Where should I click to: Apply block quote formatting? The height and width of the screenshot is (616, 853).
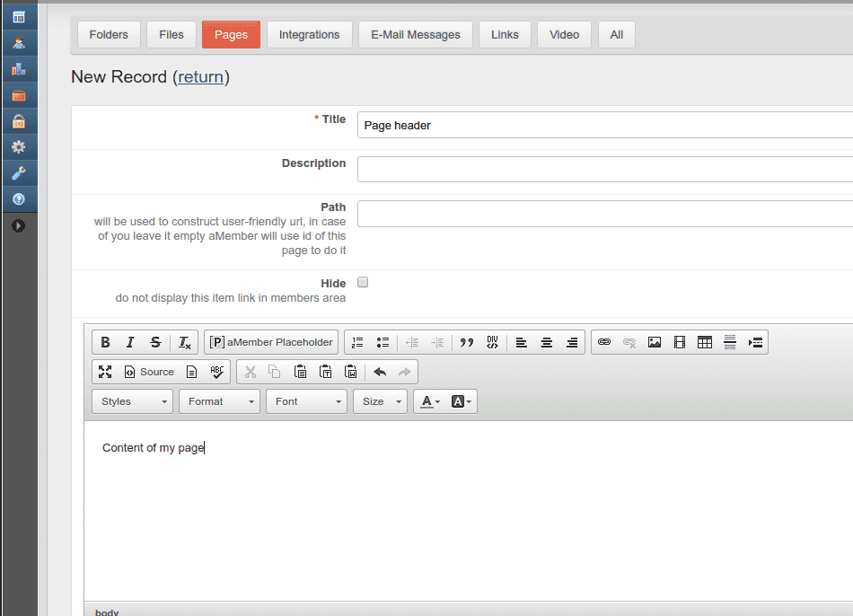click(467, 342)
